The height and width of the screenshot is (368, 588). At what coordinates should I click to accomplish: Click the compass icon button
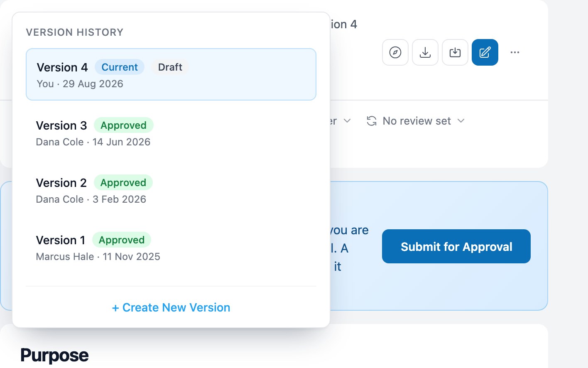tap(395, 52)
